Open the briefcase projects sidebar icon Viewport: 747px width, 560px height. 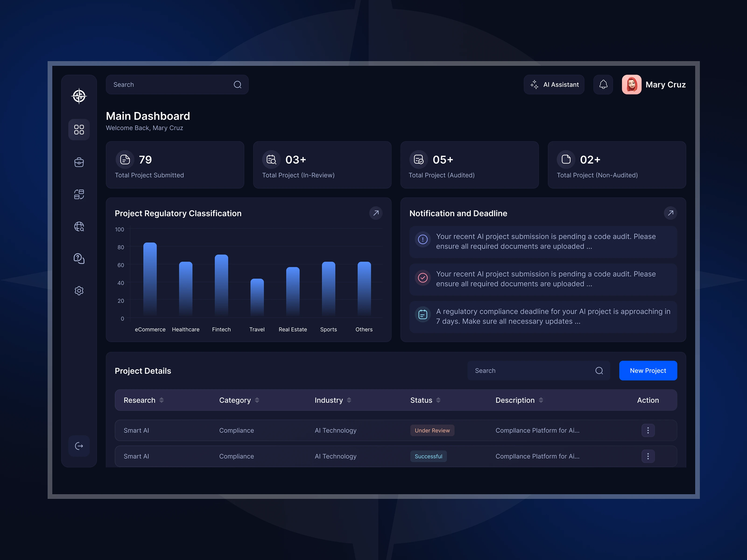pos(79,162)
